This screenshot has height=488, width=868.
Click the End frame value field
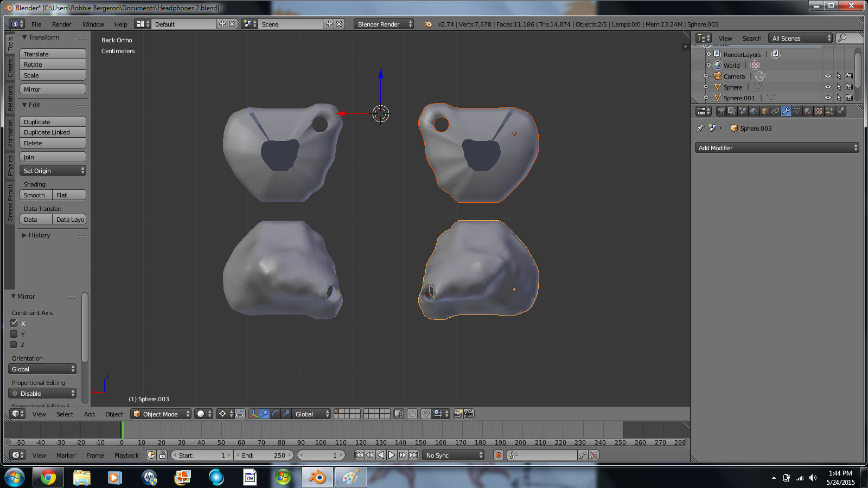click(x=264, y=455)
